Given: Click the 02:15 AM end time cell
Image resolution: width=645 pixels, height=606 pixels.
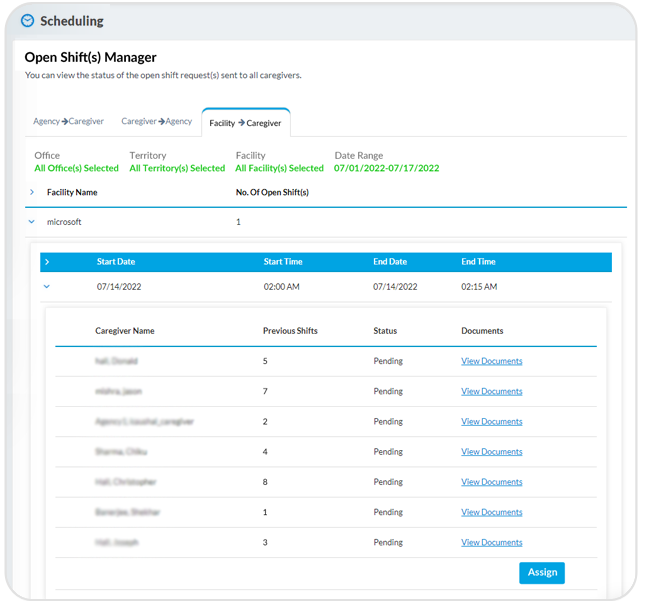Looking at the screenshot, I should pos(479,287).
